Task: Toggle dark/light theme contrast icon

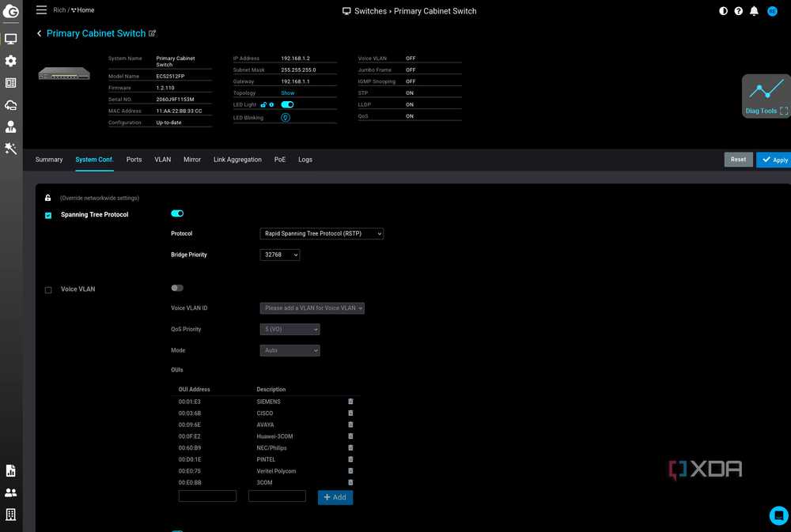Action: (x=723, y=10)
